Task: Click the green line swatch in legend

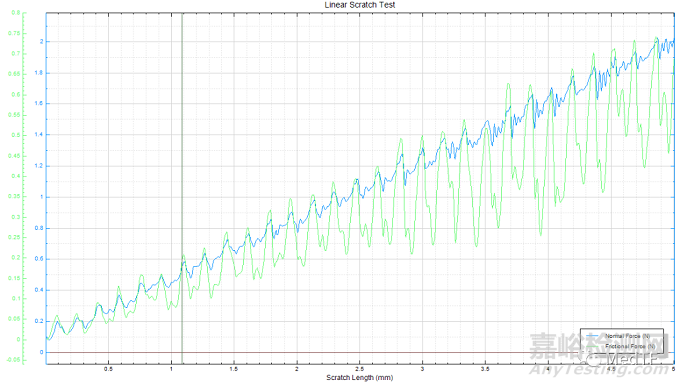Action: tap(593, 347)
